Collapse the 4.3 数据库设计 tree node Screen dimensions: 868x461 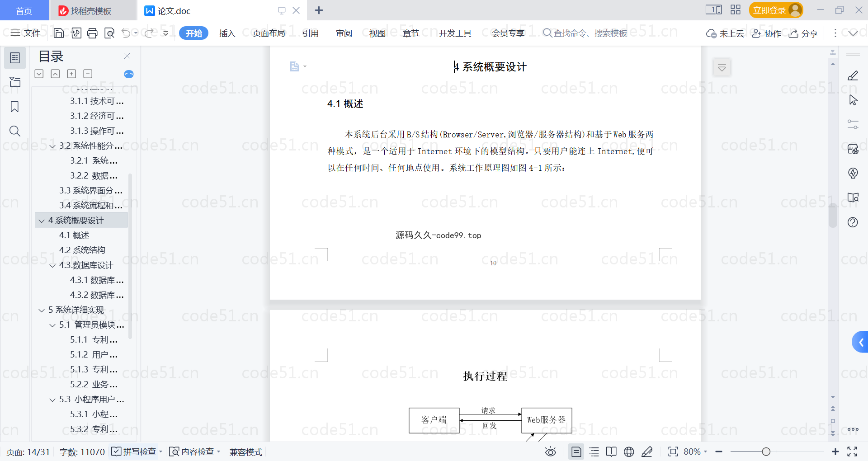(52, 265)
